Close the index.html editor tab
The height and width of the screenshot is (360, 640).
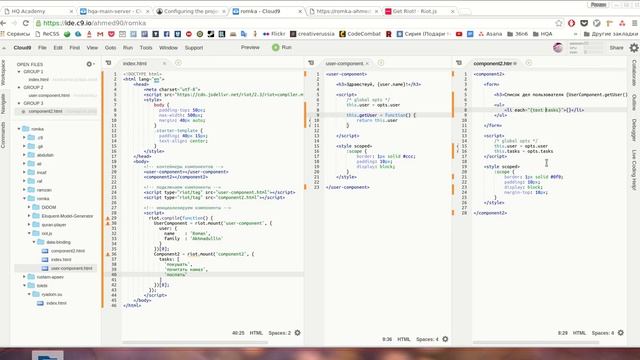click(x=164, y=63)
